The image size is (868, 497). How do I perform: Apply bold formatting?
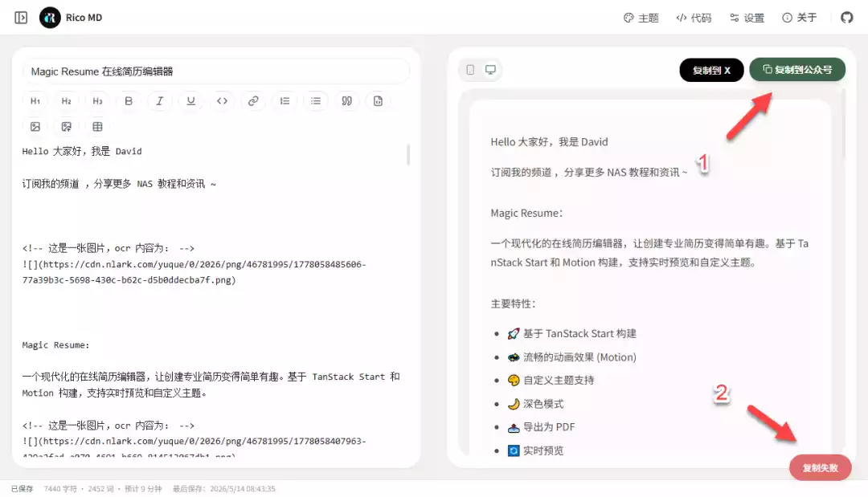tap(129, 101)
